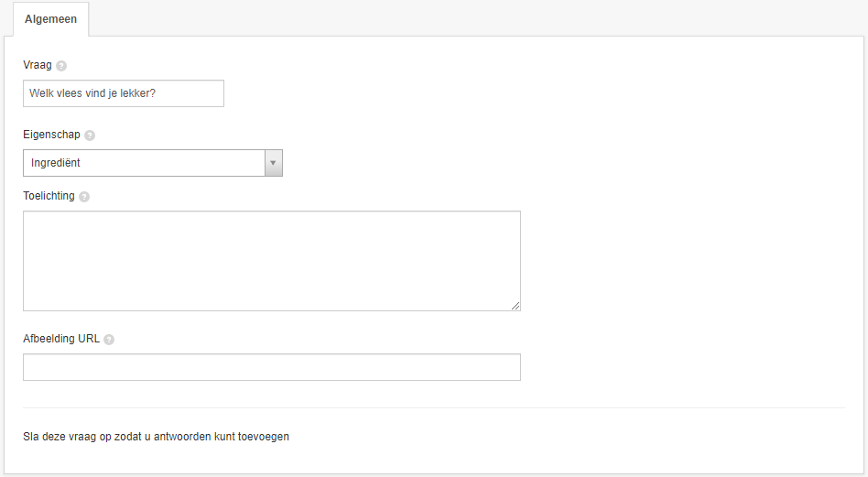The image size is (868, 477).
Task: Open the Eigenschap dropdown showing Ingrediënt
Action: click(x=153, y=163)
